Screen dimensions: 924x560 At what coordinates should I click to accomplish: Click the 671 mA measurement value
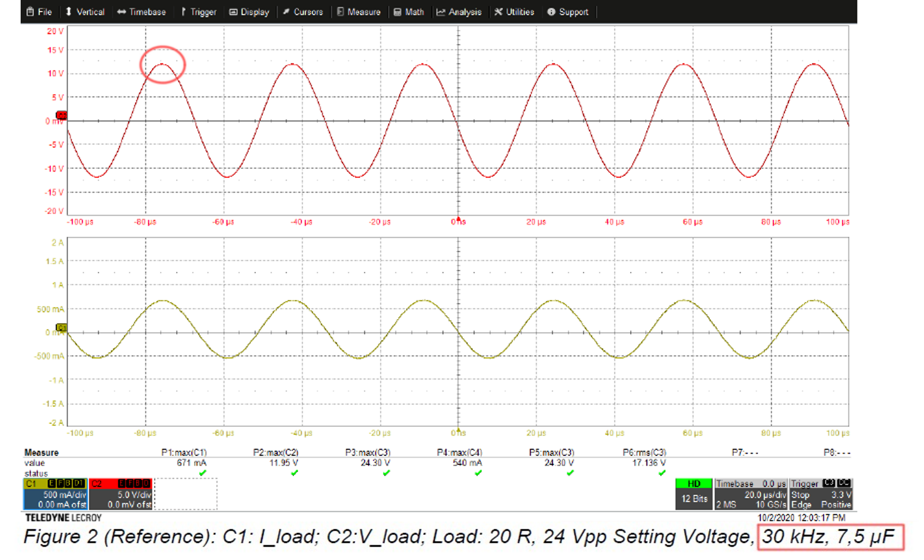pos(192,463)
